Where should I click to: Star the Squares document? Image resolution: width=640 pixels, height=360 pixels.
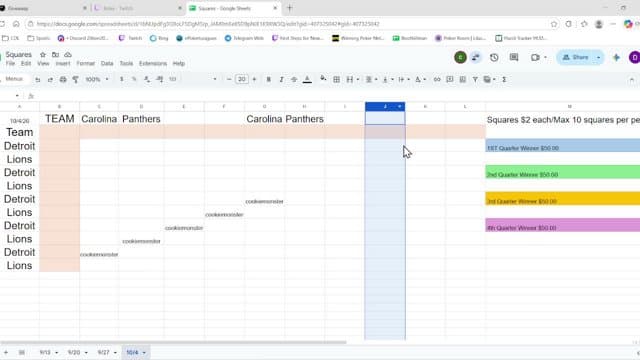tap(43, 54)
